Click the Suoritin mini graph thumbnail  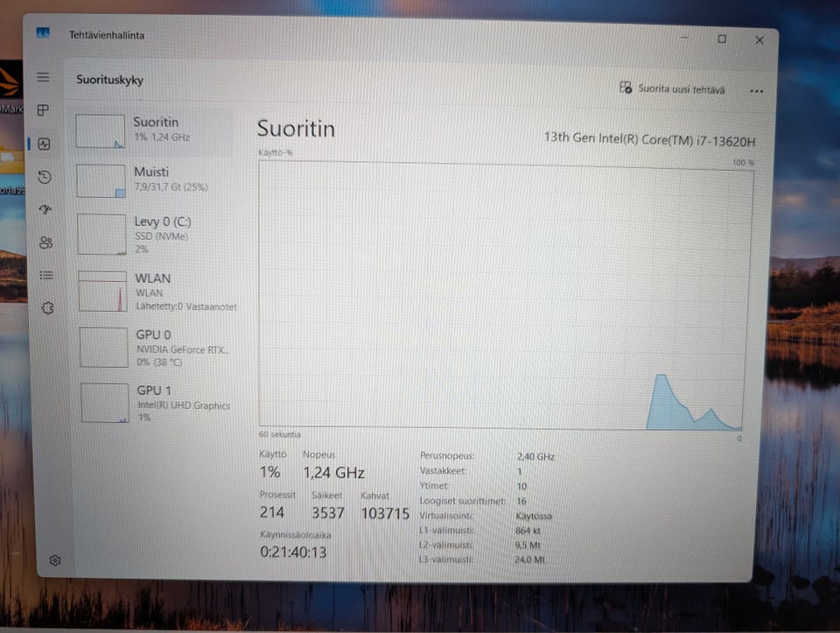coord(101,131)
